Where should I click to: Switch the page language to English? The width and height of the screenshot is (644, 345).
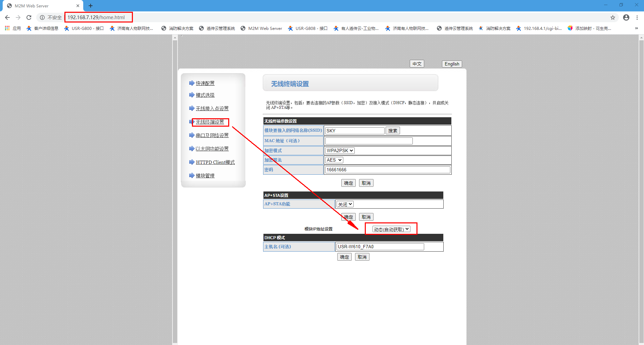click(452, 64)
